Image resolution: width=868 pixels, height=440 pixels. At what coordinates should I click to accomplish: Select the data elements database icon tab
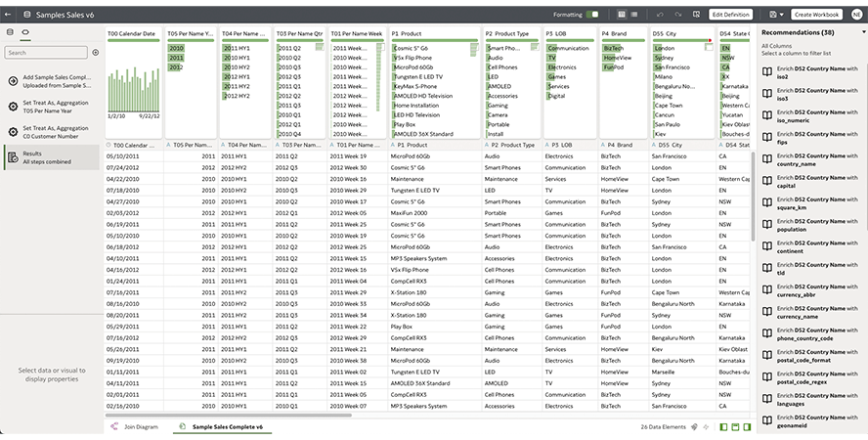pos(10,32)
